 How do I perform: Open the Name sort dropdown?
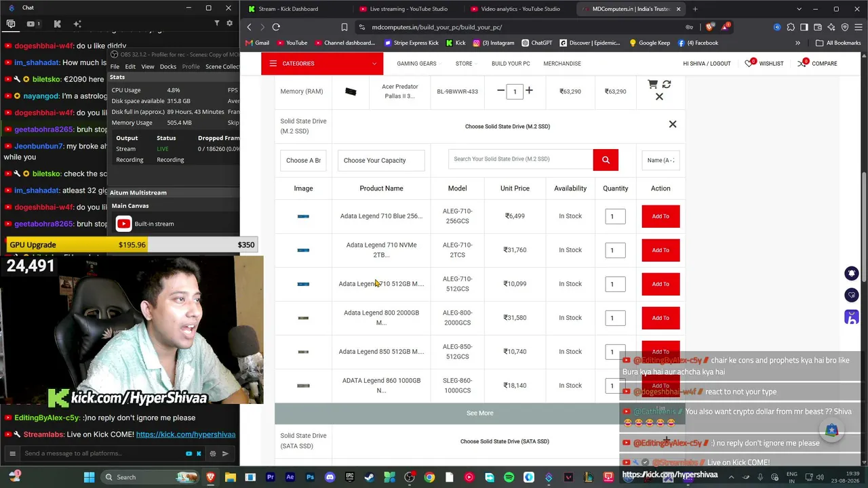[x=660, y=161]
